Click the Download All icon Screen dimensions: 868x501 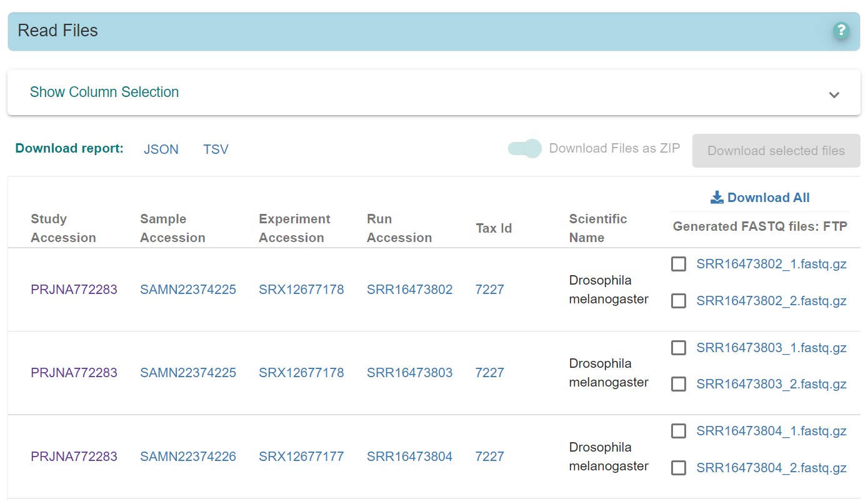click(717, 198)
